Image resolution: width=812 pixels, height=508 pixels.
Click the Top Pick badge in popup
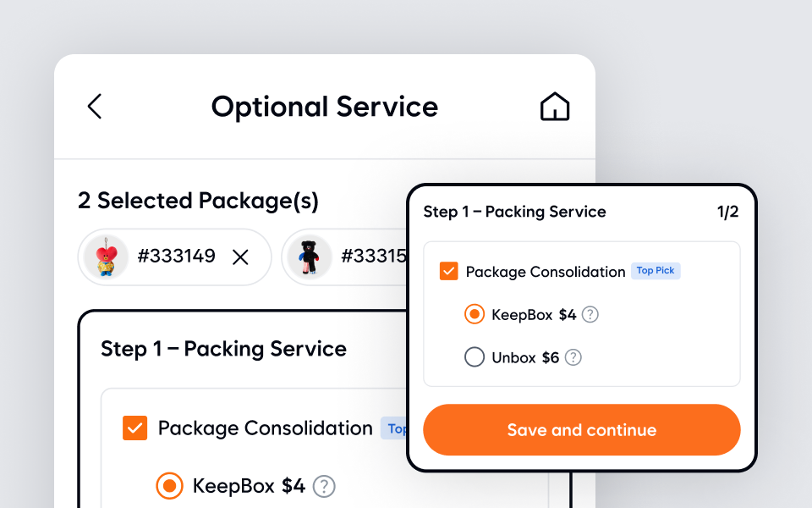(656, 271)
